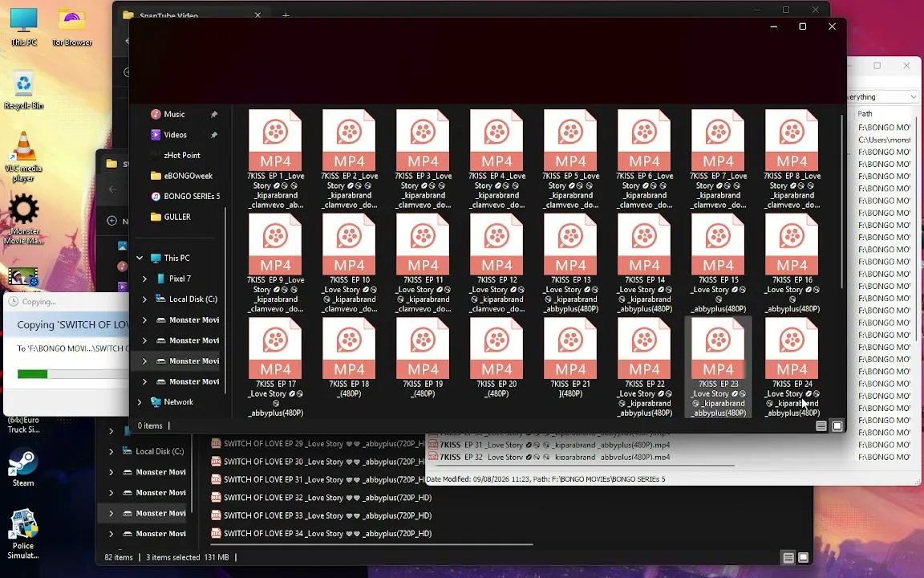Open the Monster Movie Ma... gear shortcut
924x578 pixels.
[x=23, y=219]
